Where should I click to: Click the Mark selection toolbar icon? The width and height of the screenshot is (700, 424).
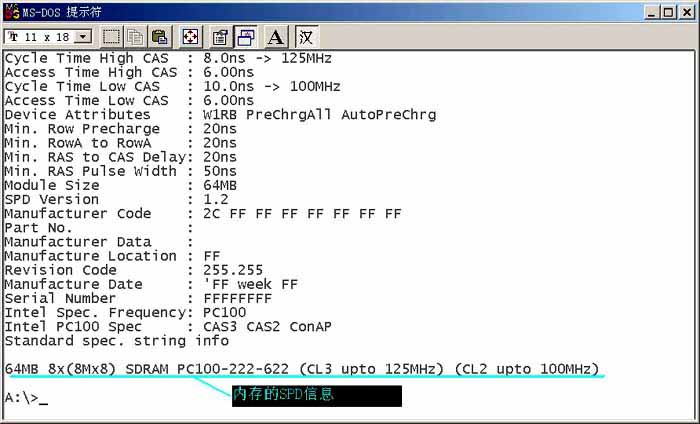click(112, 37)
